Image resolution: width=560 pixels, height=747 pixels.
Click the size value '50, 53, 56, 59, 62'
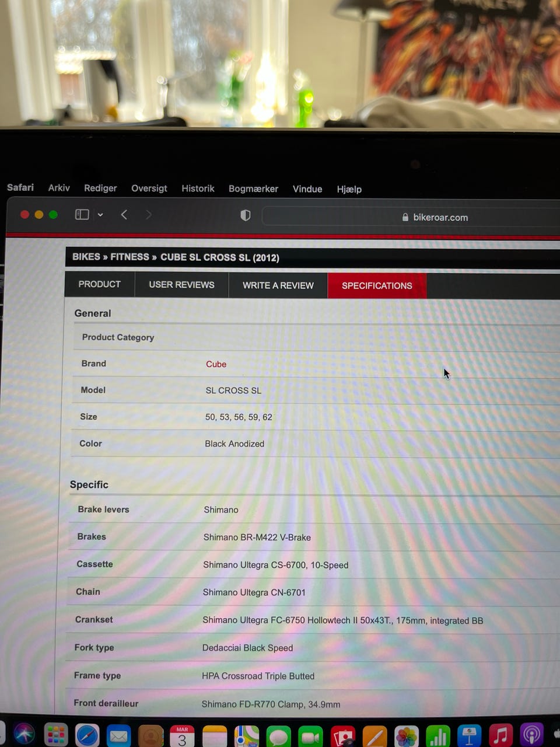click(x=239, y=417)
